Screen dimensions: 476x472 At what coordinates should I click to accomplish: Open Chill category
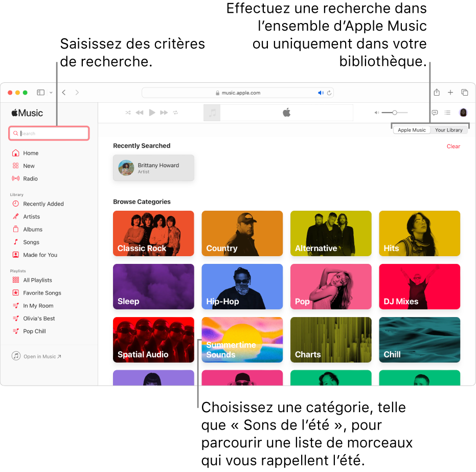pos(420,340)
